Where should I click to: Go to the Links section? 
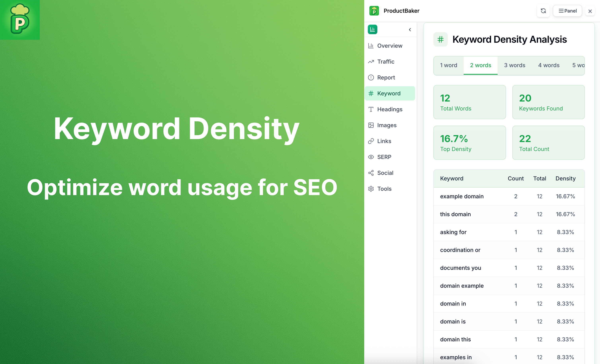point(390,141)
